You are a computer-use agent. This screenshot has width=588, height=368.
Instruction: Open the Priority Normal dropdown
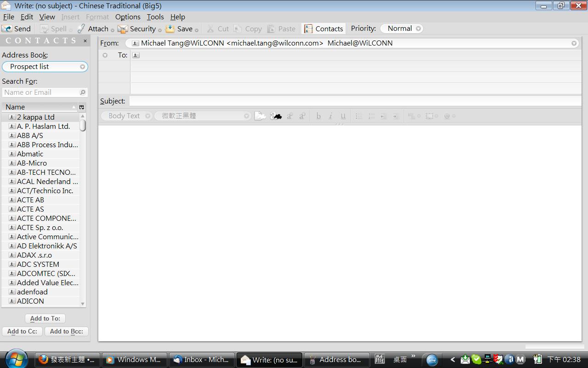point(418,29)
